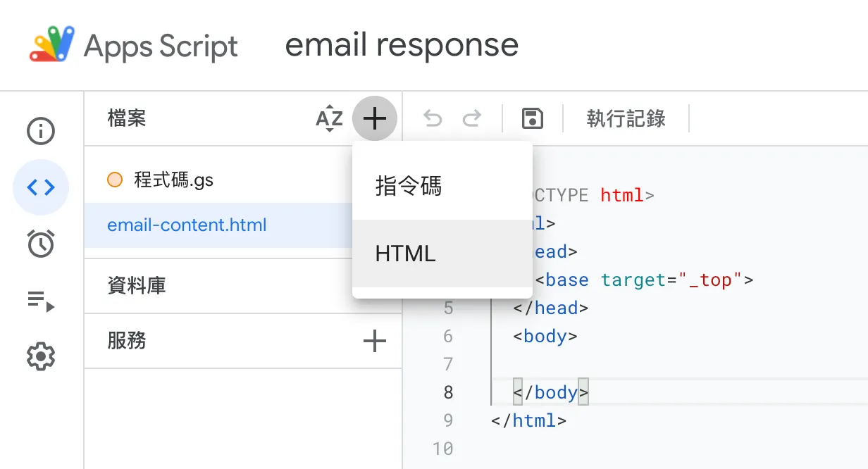Click the 資料庫 libraries section

coord(137,286)
